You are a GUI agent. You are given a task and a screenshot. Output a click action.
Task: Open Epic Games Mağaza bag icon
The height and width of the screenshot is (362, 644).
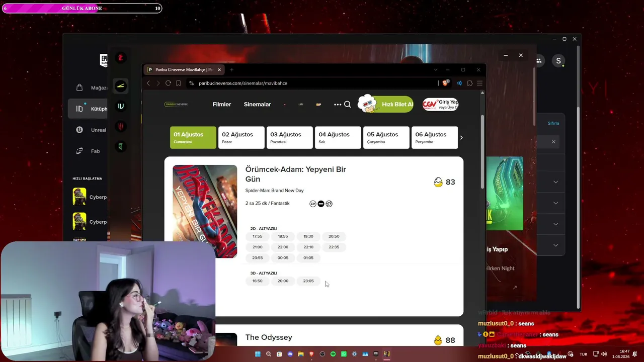pos(79,87)
